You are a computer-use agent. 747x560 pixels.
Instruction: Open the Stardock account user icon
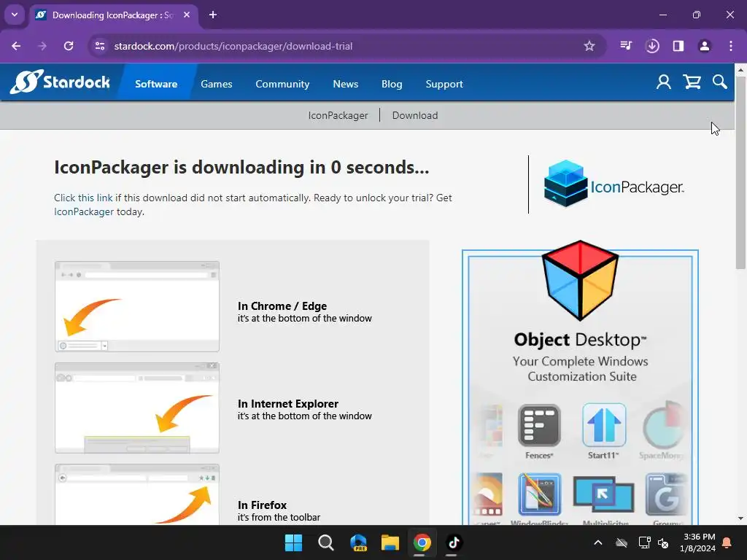[664, 82]
